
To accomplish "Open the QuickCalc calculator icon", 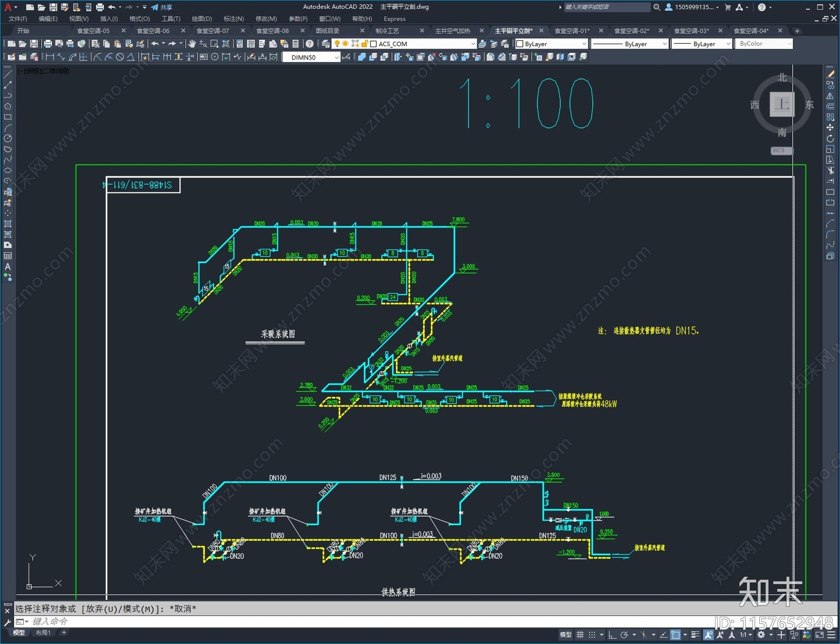I will pos(296,44).
